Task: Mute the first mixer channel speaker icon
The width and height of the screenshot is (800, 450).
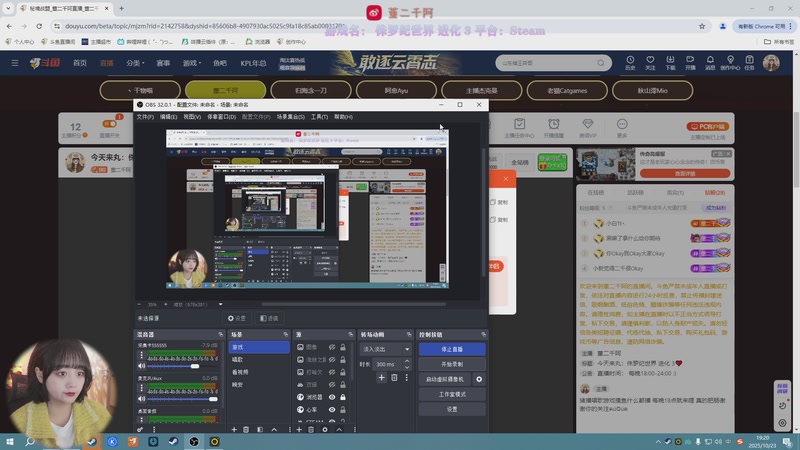Action: pos(141,366)
